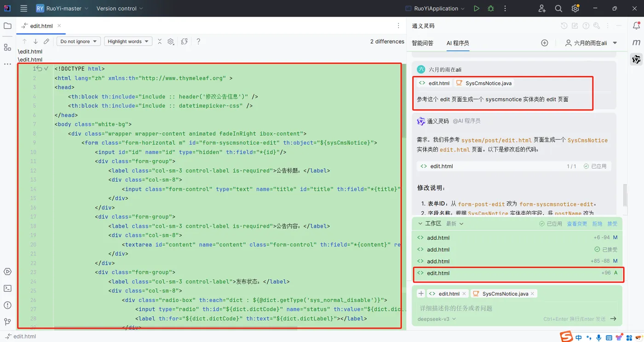Open Tongyi Lingma sidebar icon

click(x=637, y=59)
